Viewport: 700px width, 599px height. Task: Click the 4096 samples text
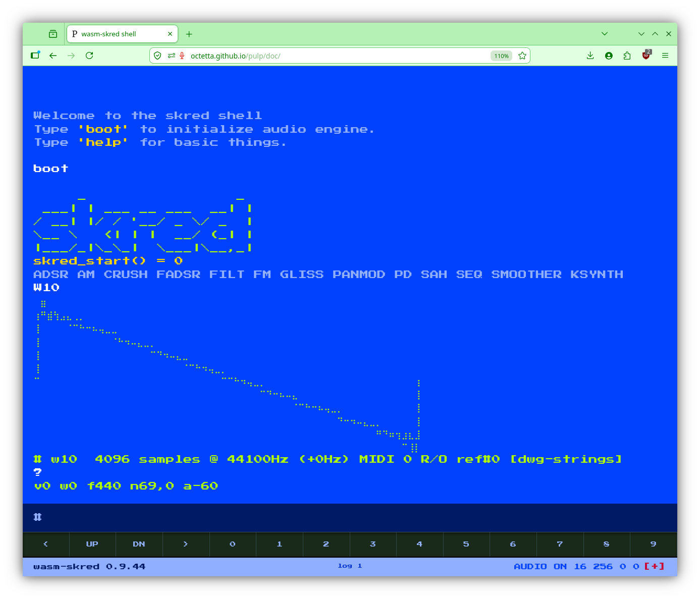(x=147, y=459)
